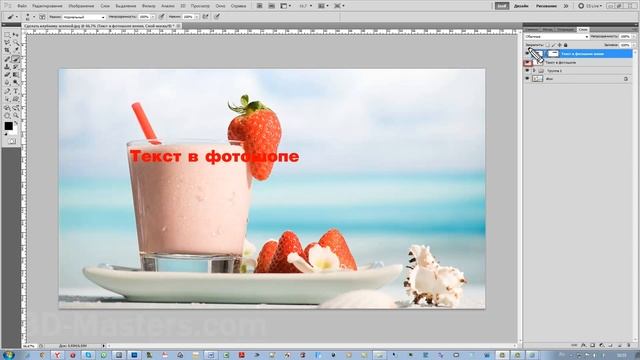This screenshot has height=360, width=640.
Task: Hide the Фон background layer
Action: pos(527,79)
